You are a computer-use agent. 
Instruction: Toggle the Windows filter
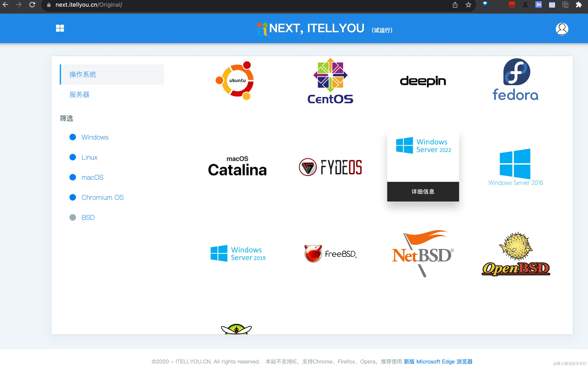89,137
